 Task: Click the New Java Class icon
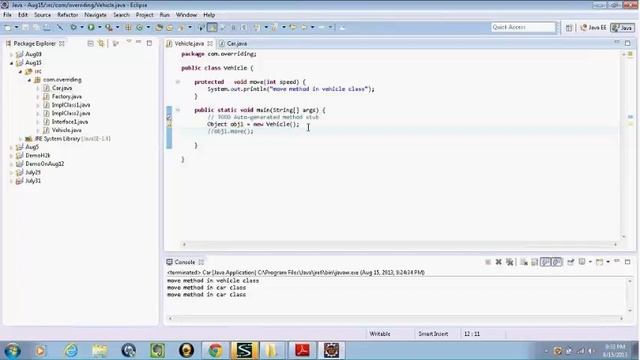pyautogui.click(x=139, y=27)
